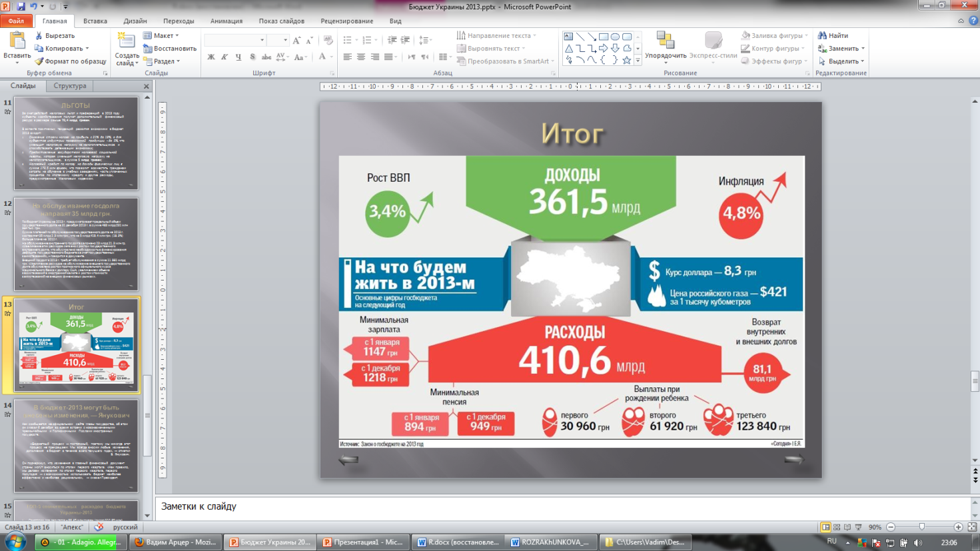Click the Create slide (Создать слайд) icon
The image size is (980, 551).
click(126, 40)
